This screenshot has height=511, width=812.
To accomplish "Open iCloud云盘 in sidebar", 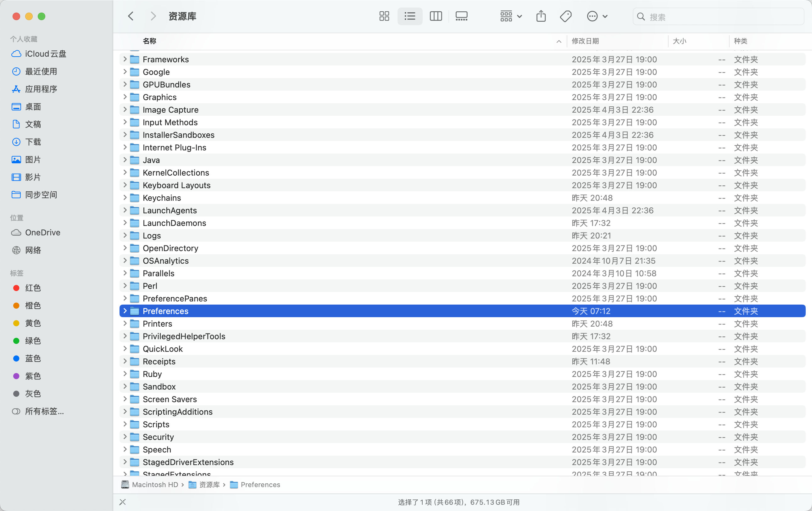I will (45, 54).
